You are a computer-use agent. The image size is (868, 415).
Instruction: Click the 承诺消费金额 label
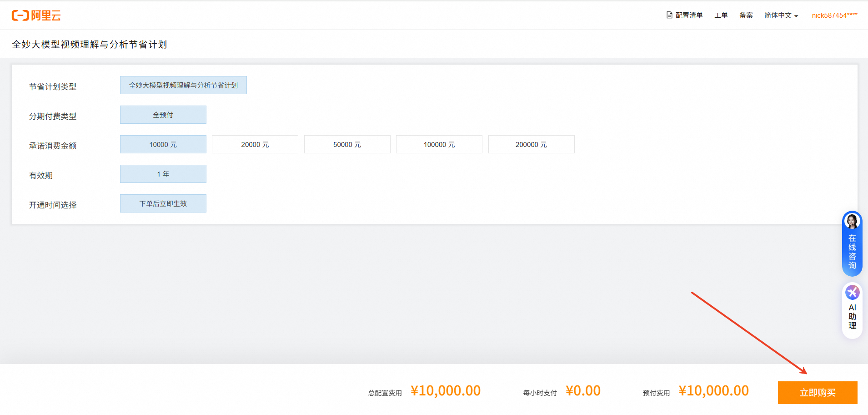(x=53, y=146)
